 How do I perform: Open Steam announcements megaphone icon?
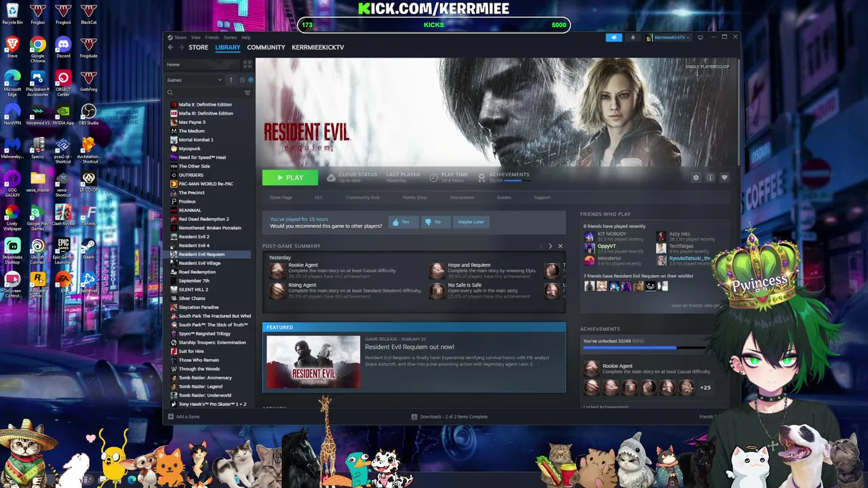[x=614, y=37]
